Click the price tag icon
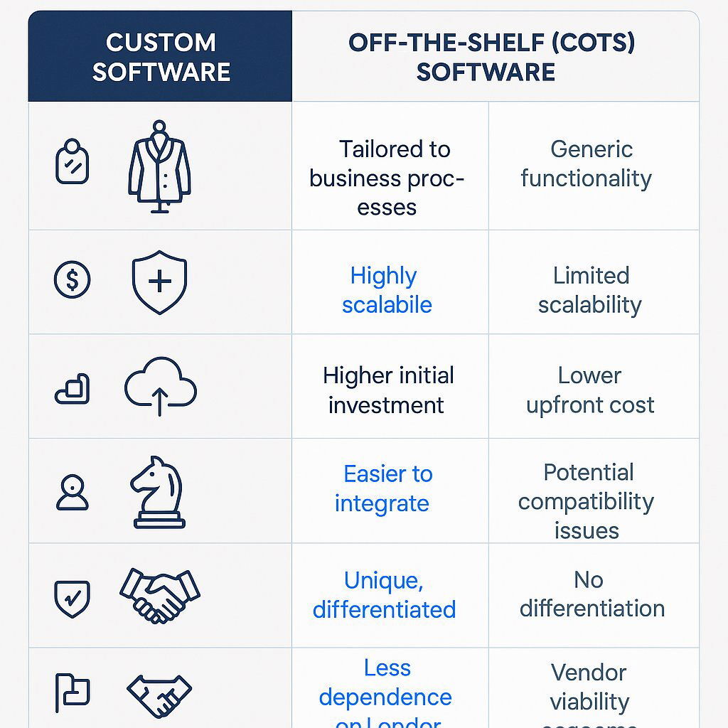 73,162
